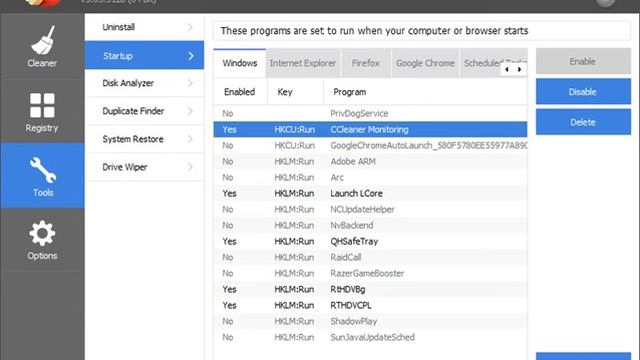Select the Arc startup entry
The image size is (640, 360).
(370, 177)
